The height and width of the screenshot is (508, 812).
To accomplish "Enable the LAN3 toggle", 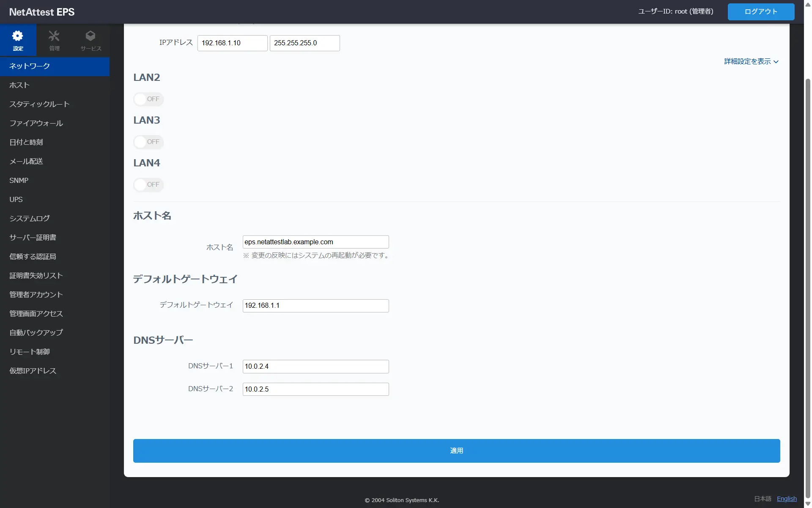I will (x=148, y=142).
